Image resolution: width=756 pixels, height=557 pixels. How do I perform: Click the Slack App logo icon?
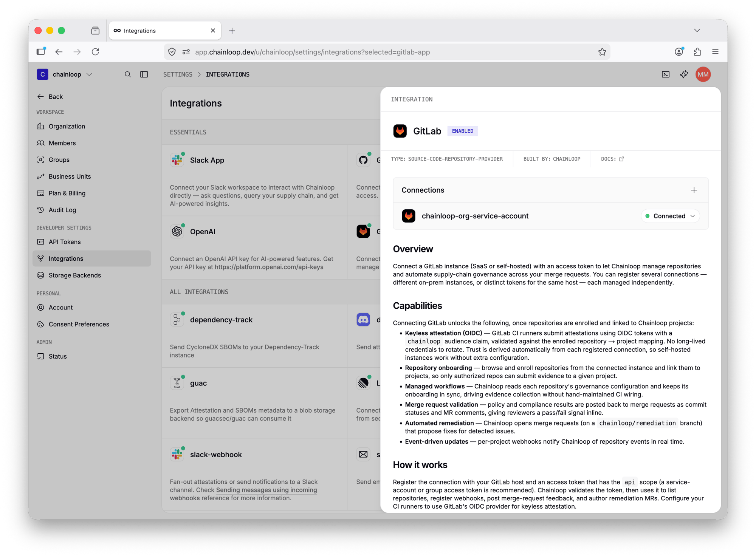tap(177, 160)
